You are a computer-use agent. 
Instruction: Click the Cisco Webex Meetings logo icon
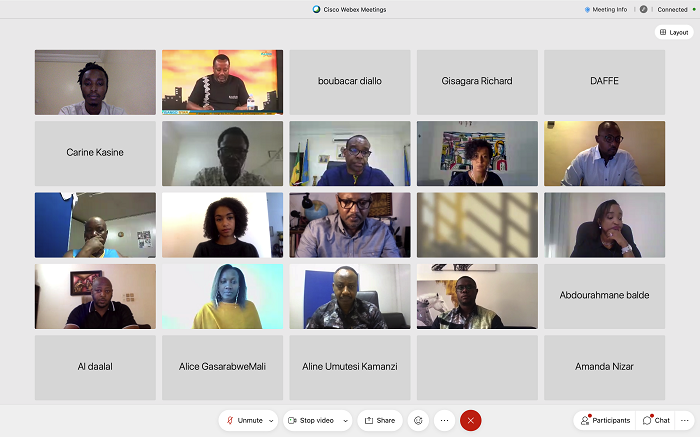point(317,9)
